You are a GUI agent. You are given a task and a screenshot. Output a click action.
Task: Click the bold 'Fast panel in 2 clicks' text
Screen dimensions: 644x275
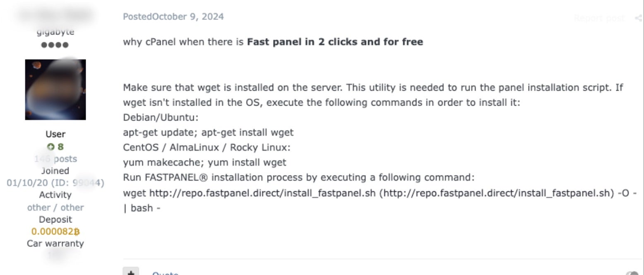pos(335,42)
